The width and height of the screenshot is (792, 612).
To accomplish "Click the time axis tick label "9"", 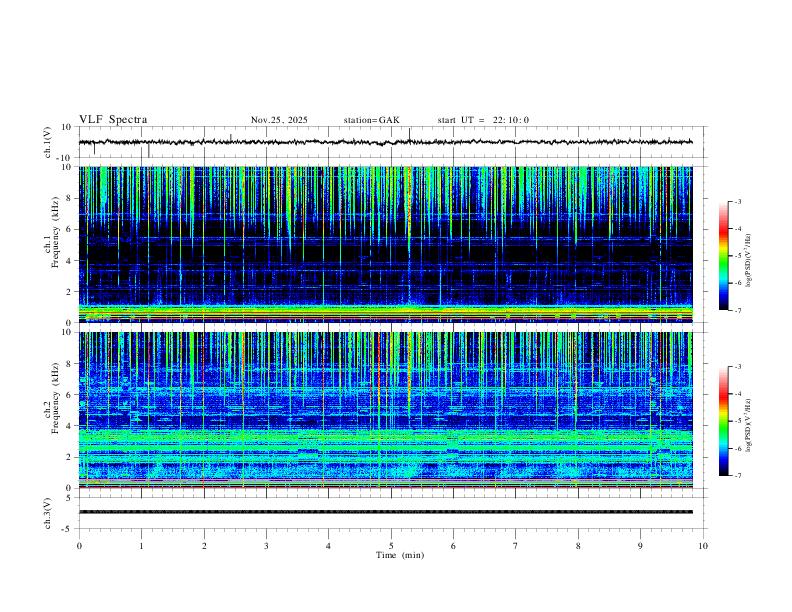I will click(640, 546).
